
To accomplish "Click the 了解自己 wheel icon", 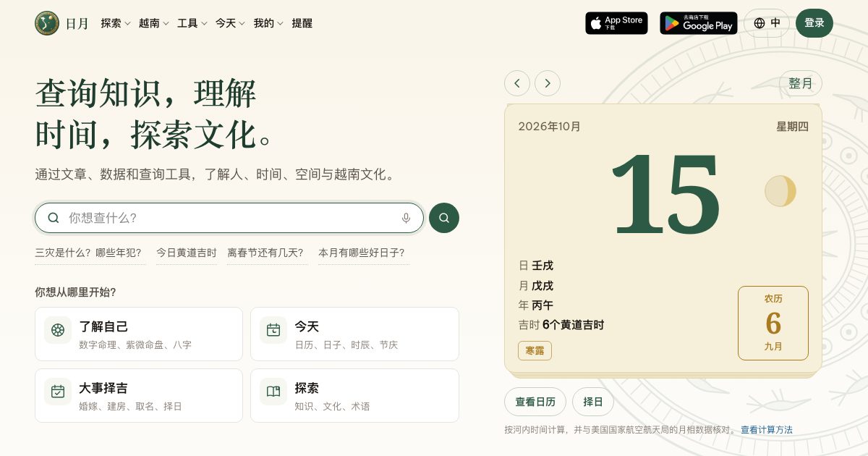I will click(x=58, y=330).
